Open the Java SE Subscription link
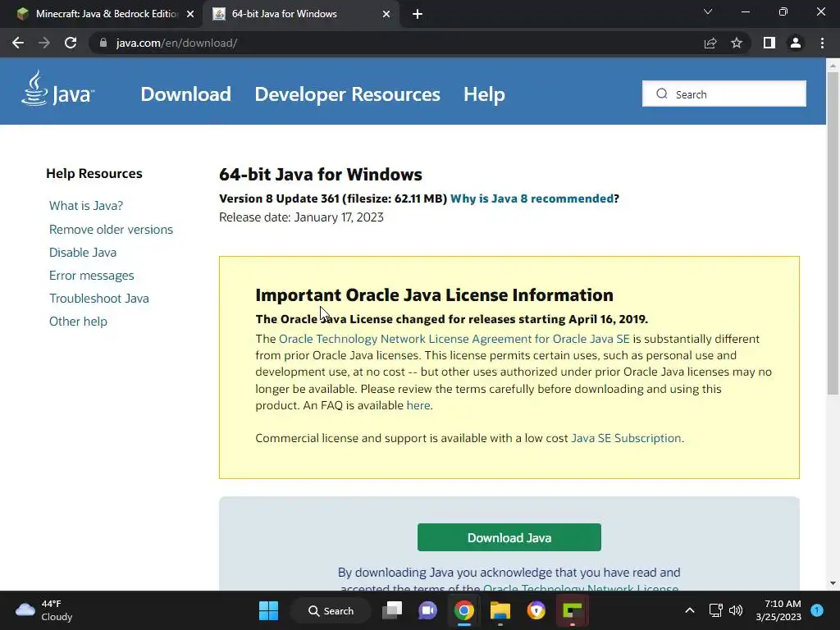 pos(626,438)
